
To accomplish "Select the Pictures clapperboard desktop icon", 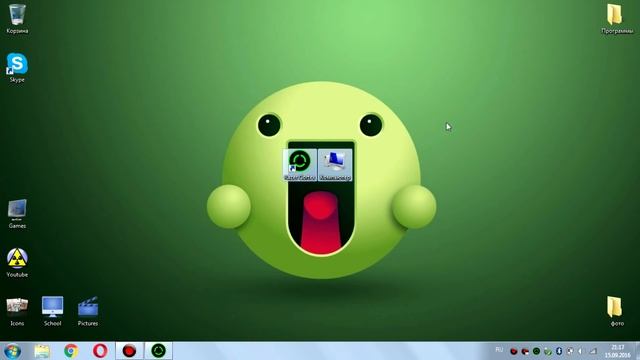I will click(x=88, y=312).
